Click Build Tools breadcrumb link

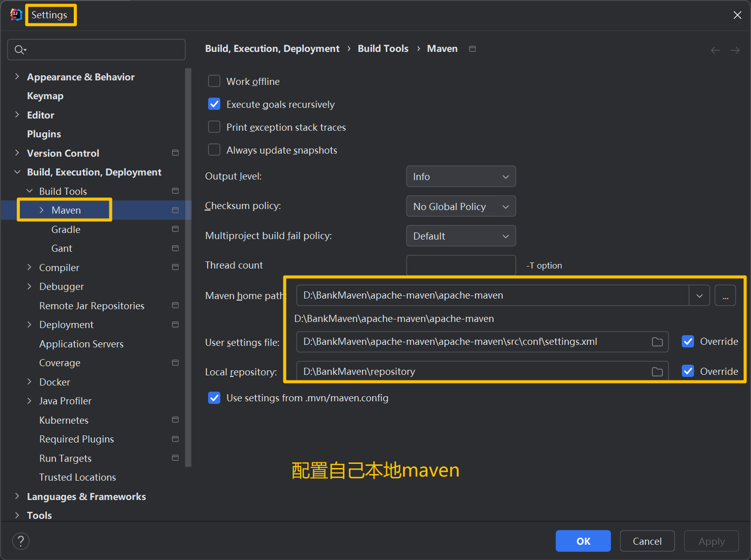(x=383, y=48)
